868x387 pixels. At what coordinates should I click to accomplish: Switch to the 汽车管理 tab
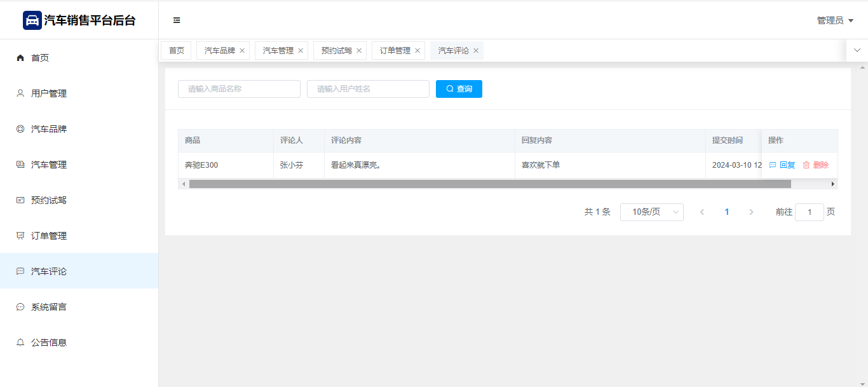point(281,51)
